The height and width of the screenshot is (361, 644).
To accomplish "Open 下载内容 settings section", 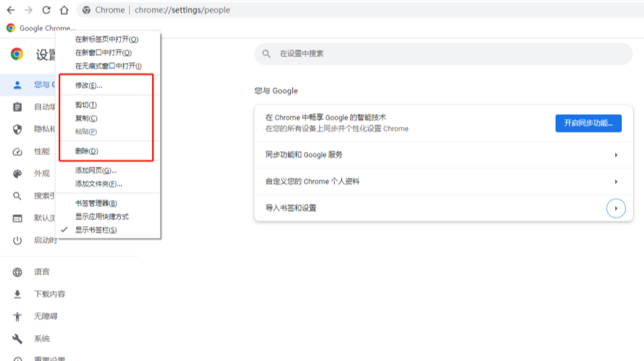I will (49, 294).
